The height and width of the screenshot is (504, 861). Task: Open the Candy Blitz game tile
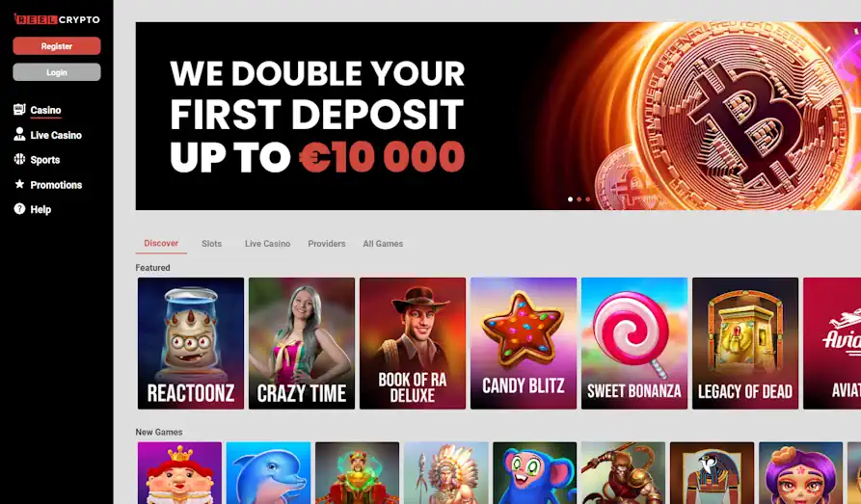(x=524, y=343)
